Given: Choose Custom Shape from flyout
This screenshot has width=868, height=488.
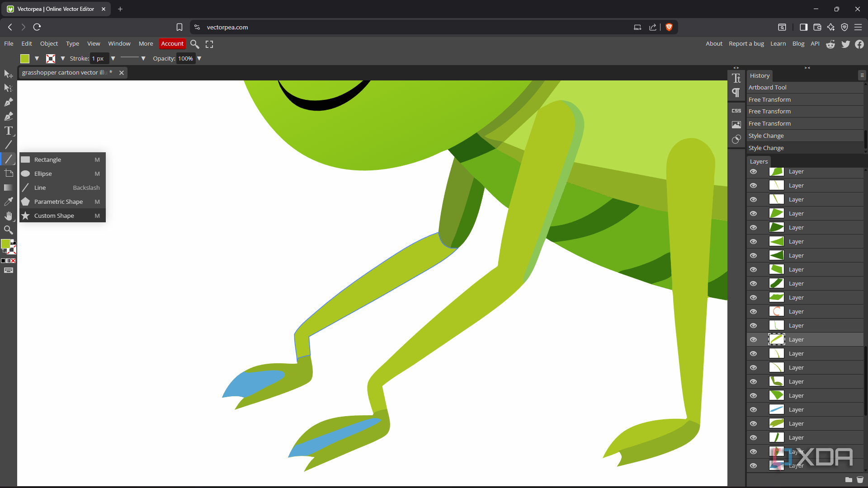Looking at the screenshot, I should coord(62,216).
